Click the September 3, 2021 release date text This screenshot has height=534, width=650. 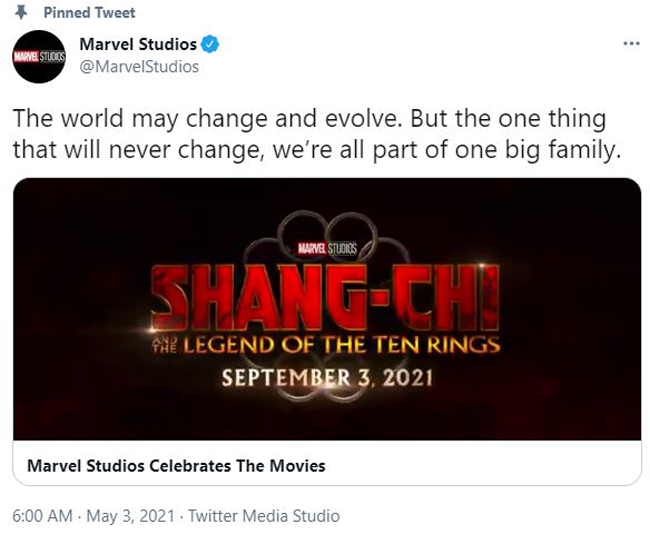327,380
